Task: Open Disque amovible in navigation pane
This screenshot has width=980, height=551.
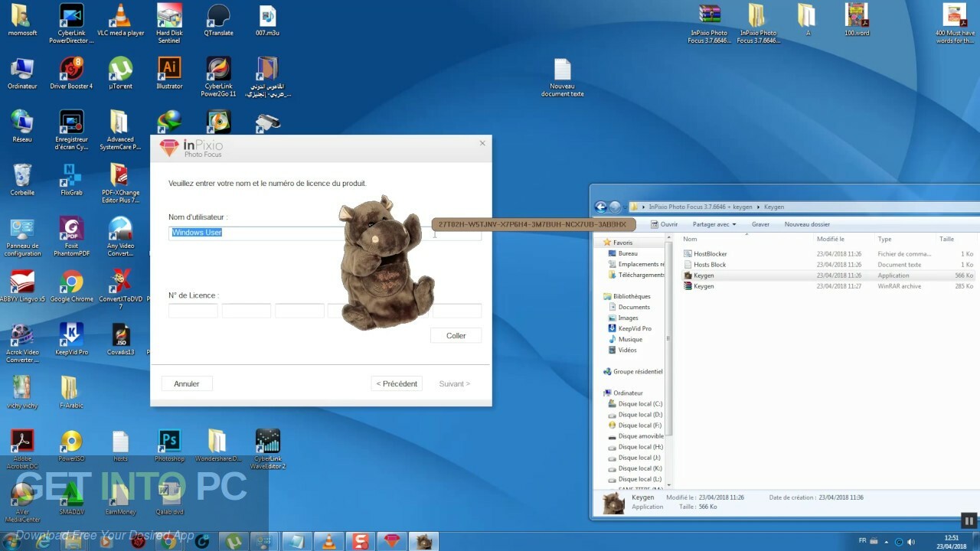Action: pyautogui.click(x=635, y=435)
